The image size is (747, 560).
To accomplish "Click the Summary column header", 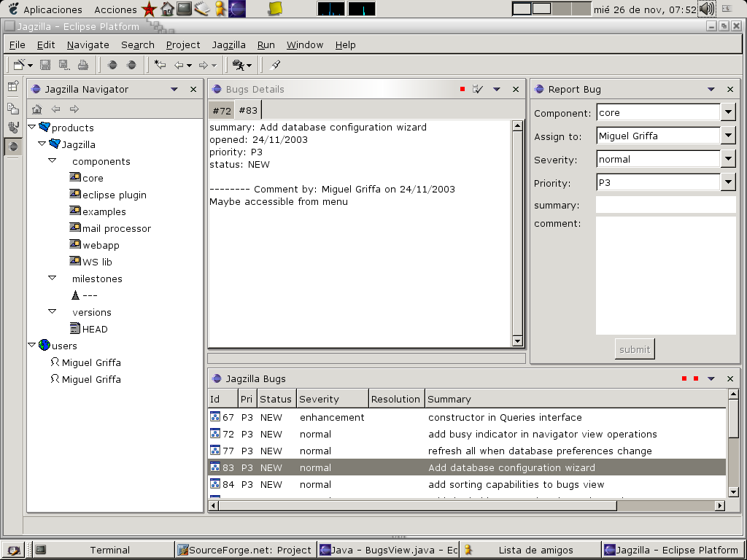I will pyautogui.click(x=576, y=399).
